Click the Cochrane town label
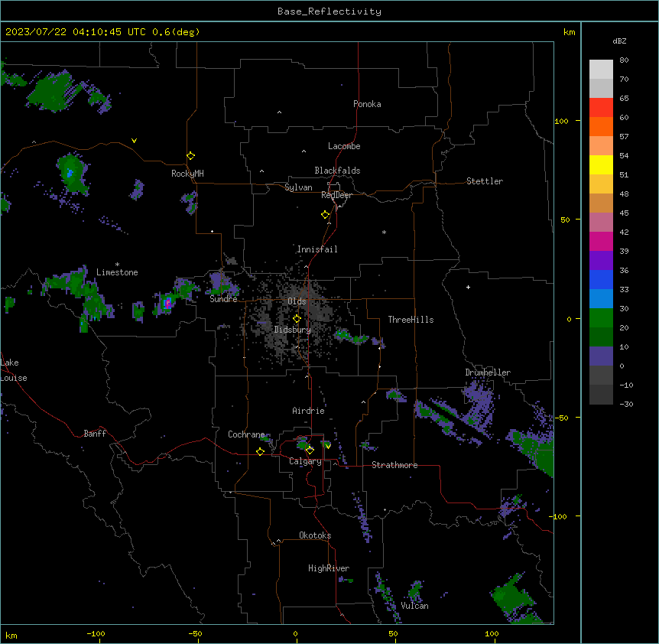 pyautogui.click(x=246, y=434)
